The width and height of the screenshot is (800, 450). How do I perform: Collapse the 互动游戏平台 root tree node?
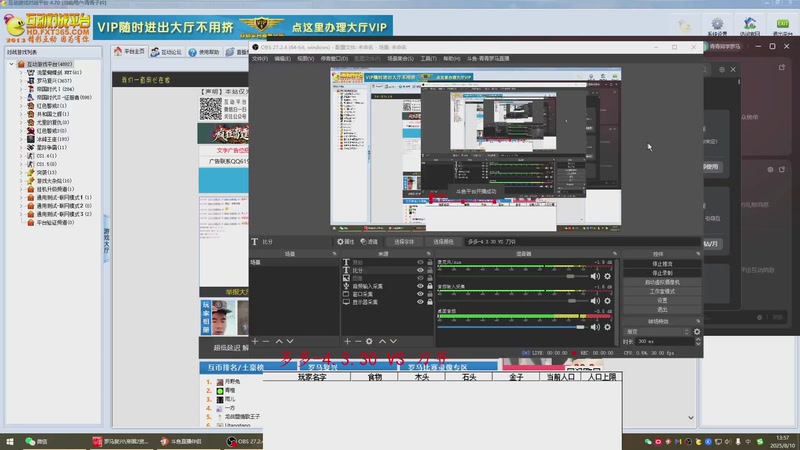click(11, 64)
